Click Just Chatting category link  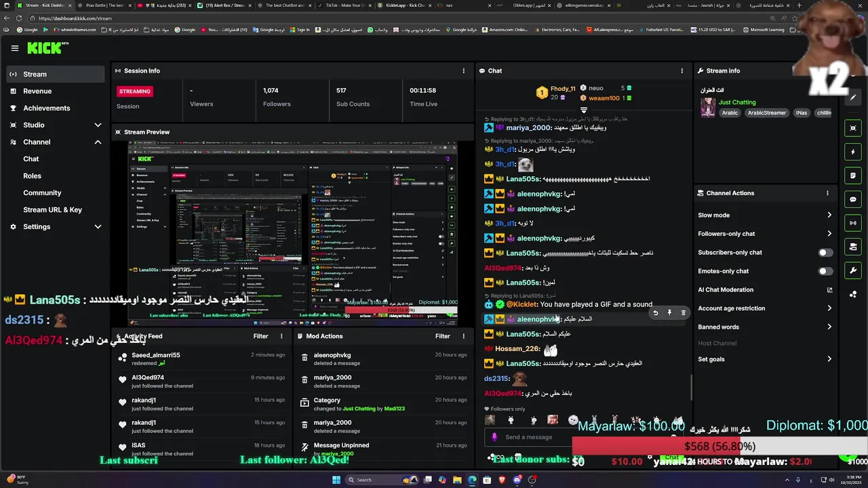pos(737,102)
